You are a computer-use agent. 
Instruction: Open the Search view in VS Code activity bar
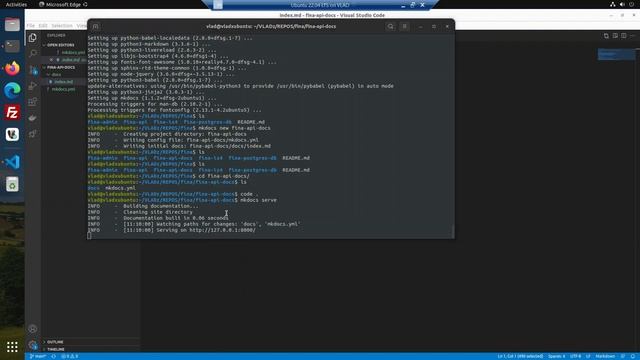click(33, 53)
